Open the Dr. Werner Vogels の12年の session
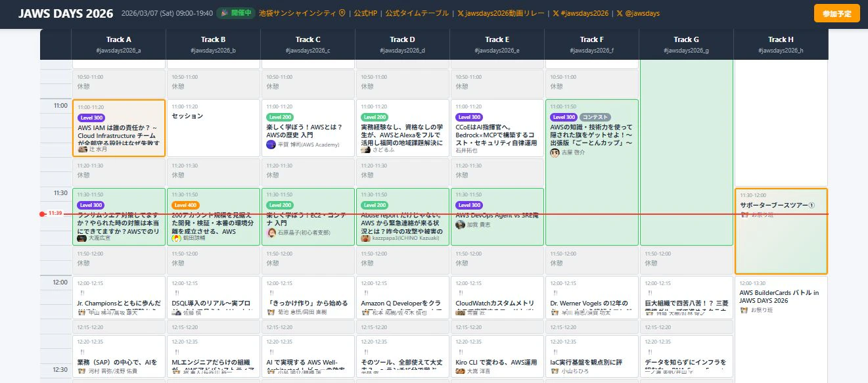The height and width of the screenshot is (383, 868). (592, 298)
